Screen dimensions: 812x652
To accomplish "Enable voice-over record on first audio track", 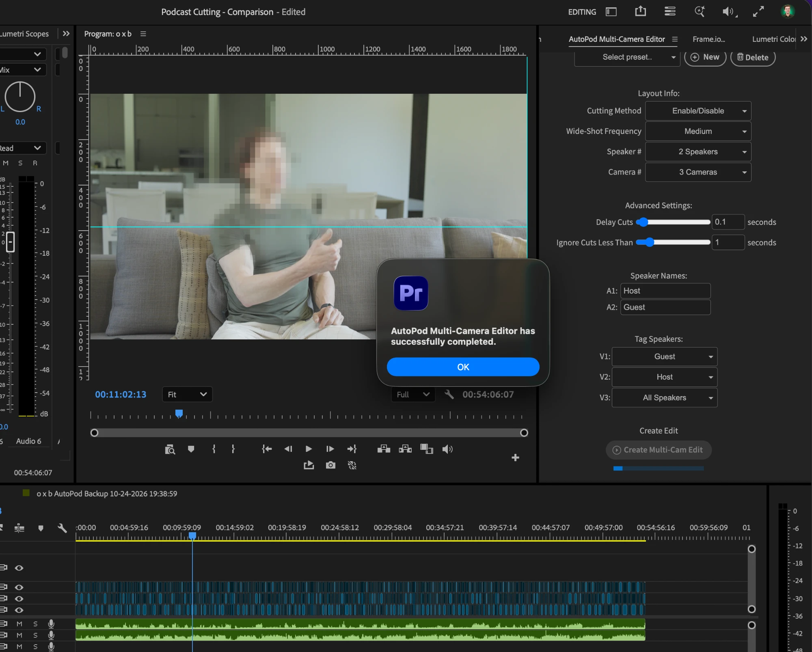I will point(51,624).
